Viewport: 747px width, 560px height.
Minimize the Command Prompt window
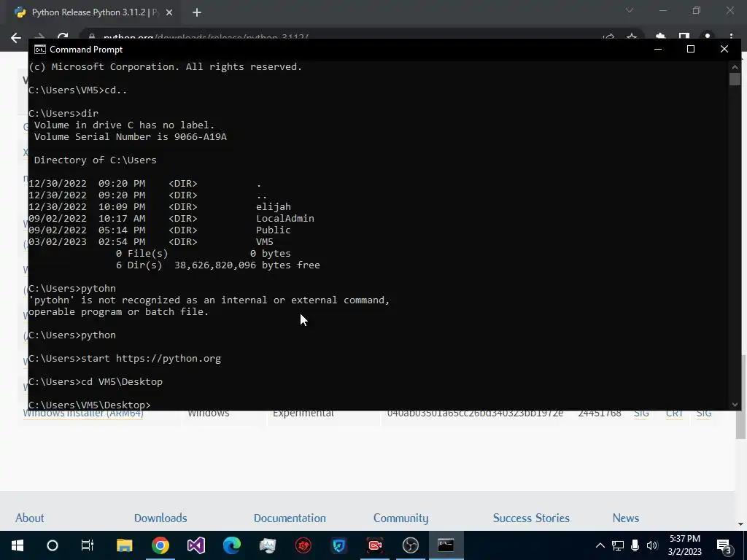point(658,49)
